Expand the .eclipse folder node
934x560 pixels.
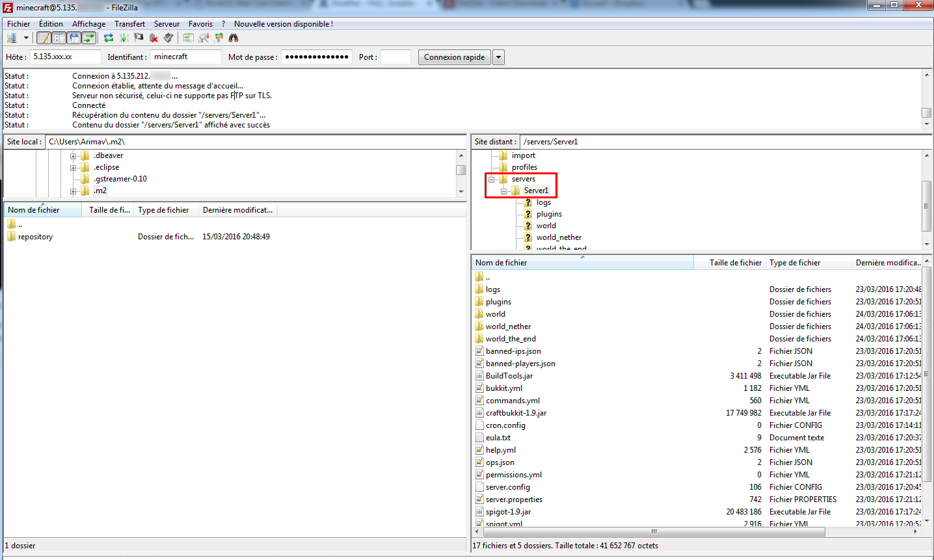(73, 168)
